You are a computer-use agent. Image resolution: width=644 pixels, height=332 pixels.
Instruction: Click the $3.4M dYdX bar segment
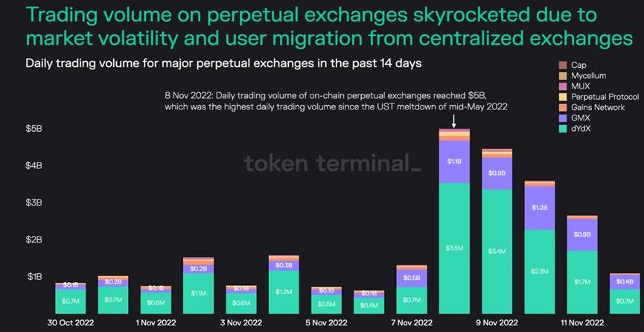[x=497, y=251]
